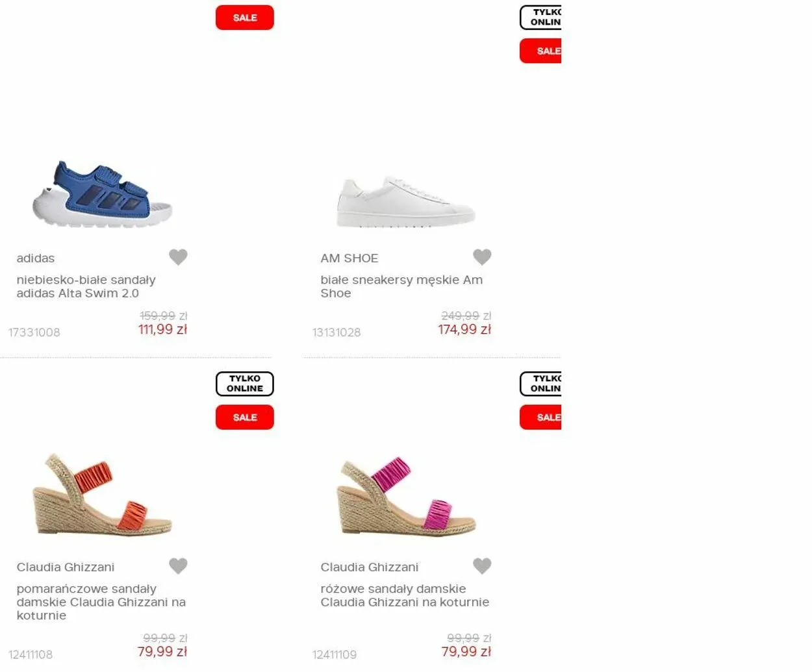Image resolution: width=812 pixels, height=672 pixels.
Task: Open the white sneaker product image
Action: pos(406,201)
